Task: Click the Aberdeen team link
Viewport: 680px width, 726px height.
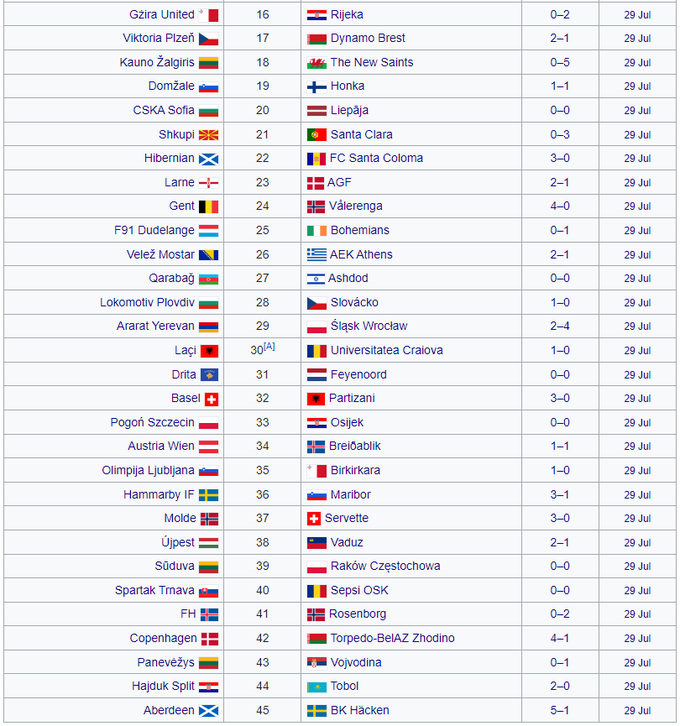Action: [x=169, y=710]
